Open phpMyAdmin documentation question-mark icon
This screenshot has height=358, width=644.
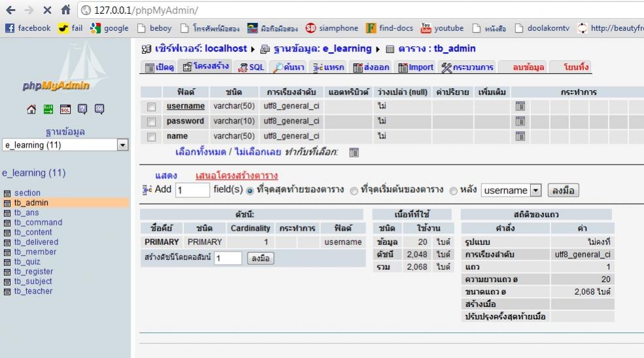[x=82, y=109]
